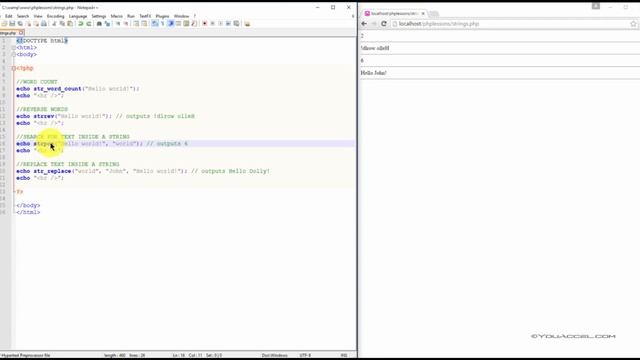Click the Zoom Out toolbar icon
The height and width of the screenshot is (360, 640).
(126, 24)
